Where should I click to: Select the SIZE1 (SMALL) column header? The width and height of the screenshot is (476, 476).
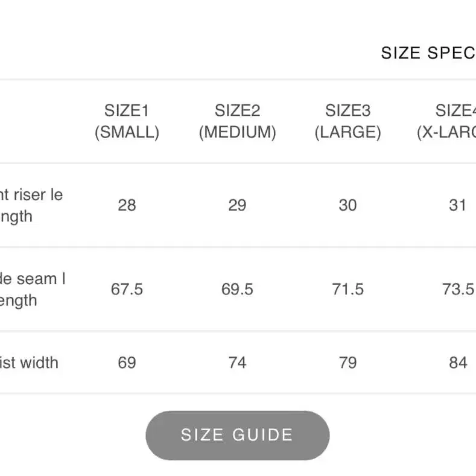tap(127, 121)
